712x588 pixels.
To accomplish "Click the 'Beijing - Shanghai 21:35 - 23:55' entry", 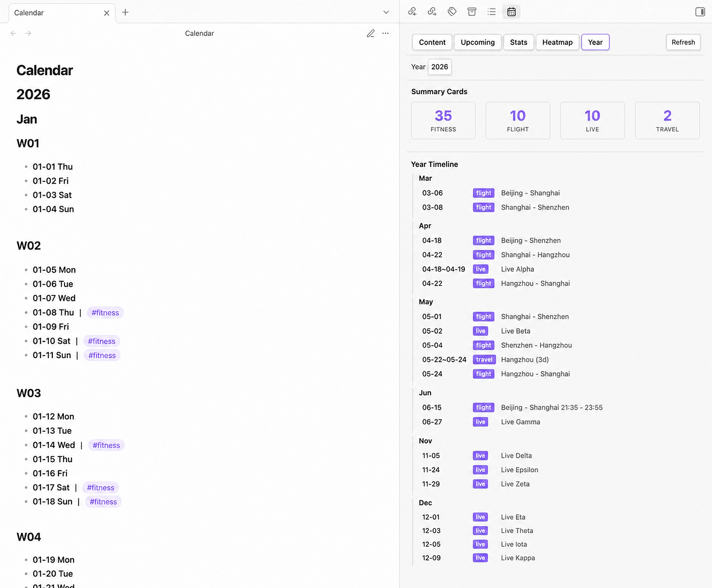I will [x=552, y=408].
